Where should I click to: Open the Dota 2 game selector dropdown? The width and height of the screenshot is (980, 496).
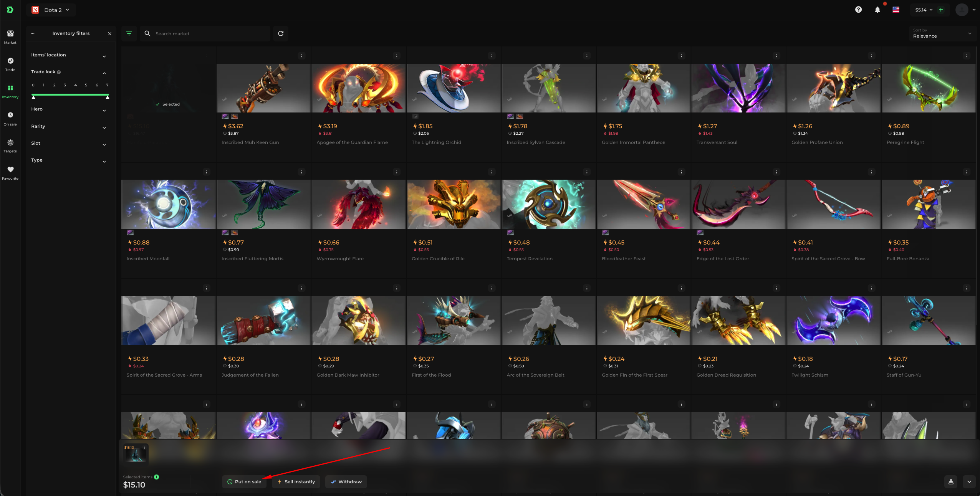51,10
